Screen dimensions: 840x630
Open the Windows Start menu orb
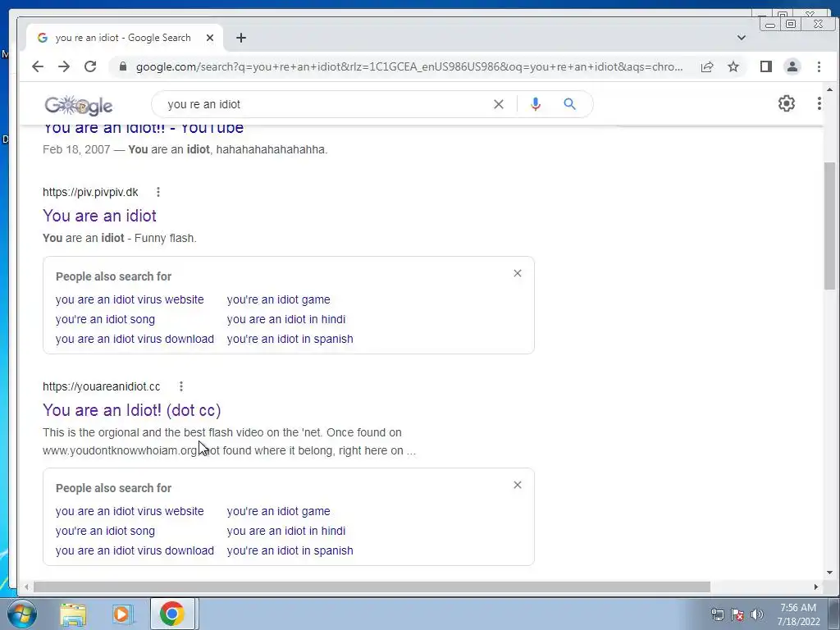(x=21, y=614)
